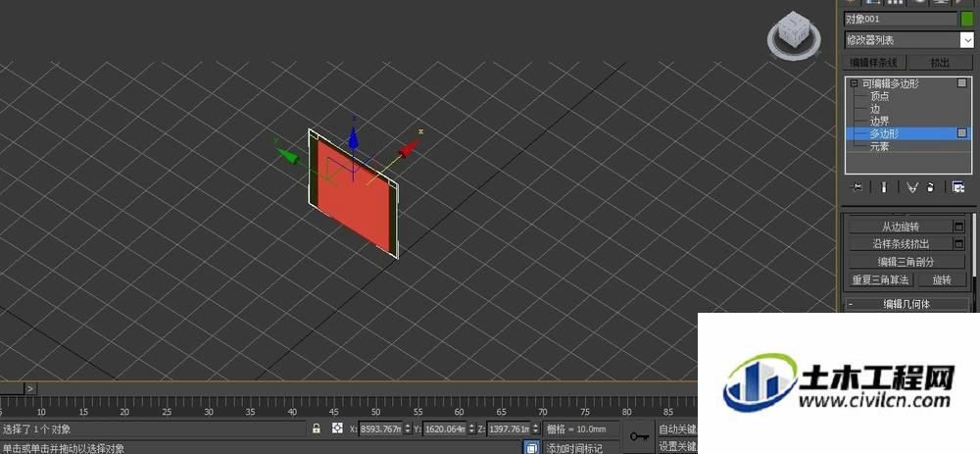
Task: Click the X coordinate spinner arrows
Action: (408, 429)
